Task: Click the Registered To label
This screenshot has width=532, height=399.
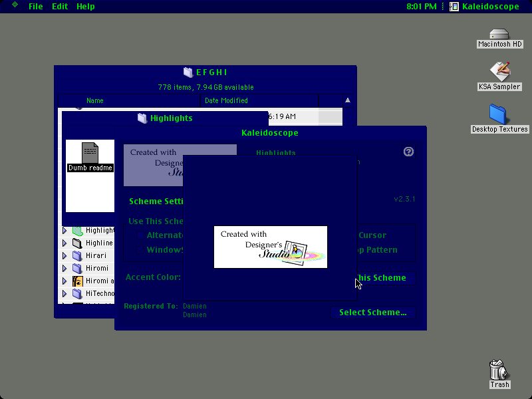Action: [151, 306]
